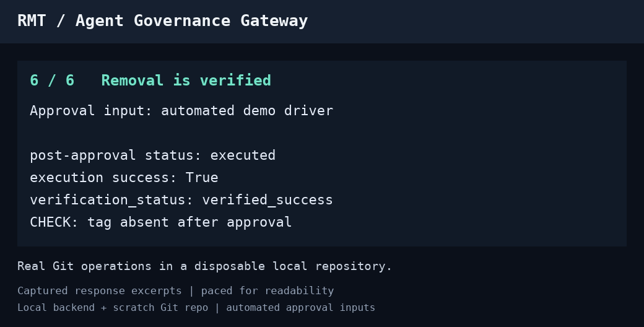Viewport: 644px width, 327px height.
Task: Click 'Local backend + scratch Git repo' footer line
Action: pyautogui.click(x=196, y=308)
